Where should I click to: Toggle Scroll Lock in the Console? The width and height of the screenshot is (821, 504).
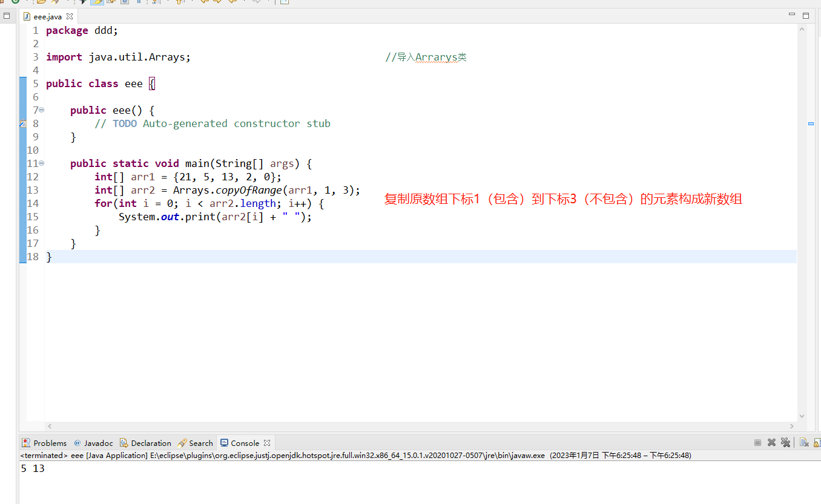pyautogui.click(x=817, y=442)
